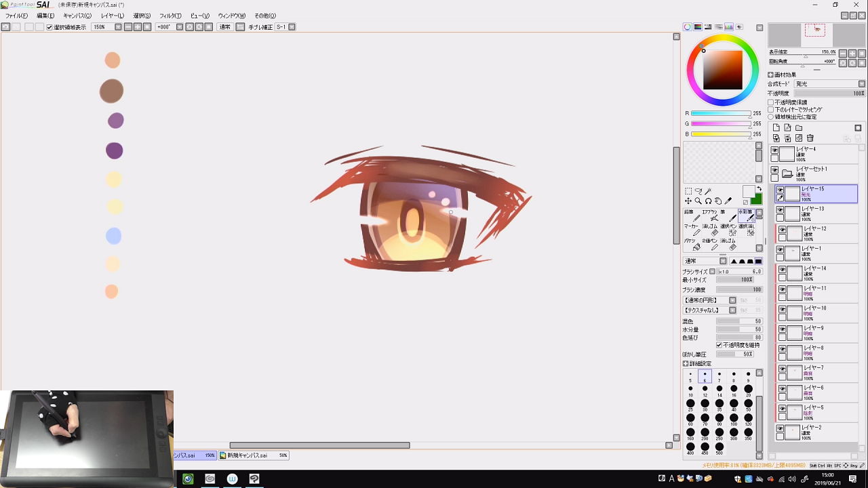Open the zoom percentage 150% dropdown

(118, 27)
